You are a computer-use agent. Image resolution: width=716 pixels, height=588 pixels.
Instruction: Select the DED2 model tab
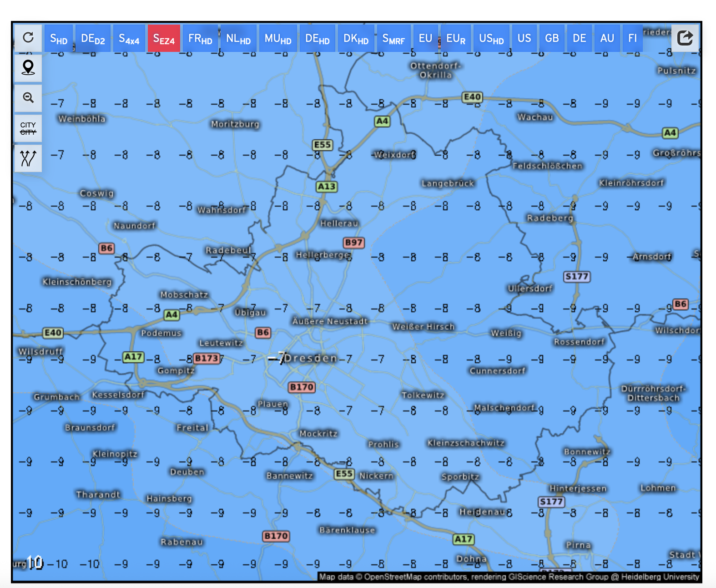pos(93,39)
